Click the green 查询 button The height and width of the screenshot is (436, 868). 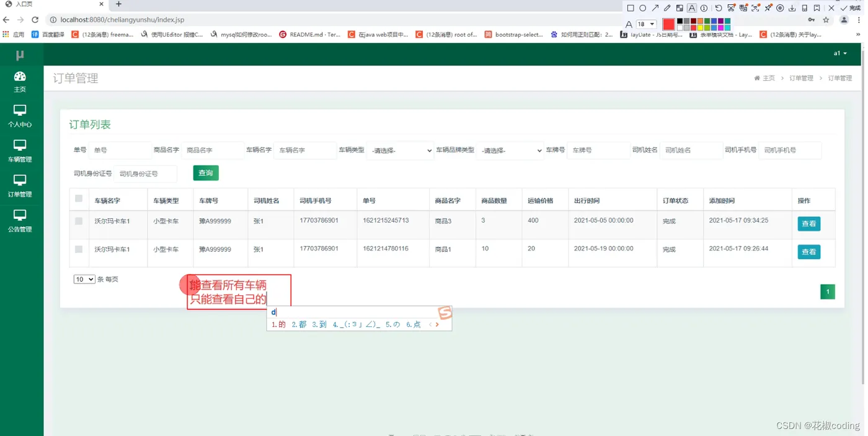tap(206, 173)
